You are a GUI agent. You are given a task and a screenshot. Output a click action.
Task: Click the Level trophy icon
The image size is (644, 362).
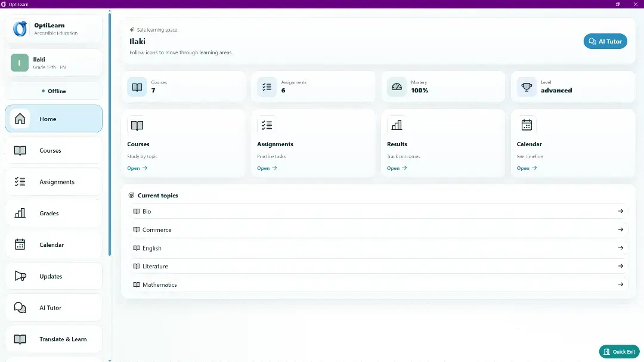527,86
